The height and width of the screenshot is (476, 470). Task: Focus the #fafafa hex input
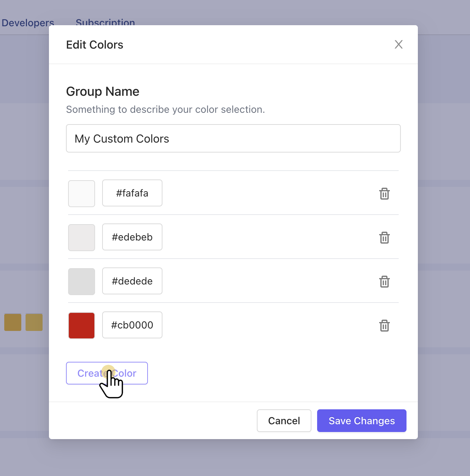coord(132,193)
